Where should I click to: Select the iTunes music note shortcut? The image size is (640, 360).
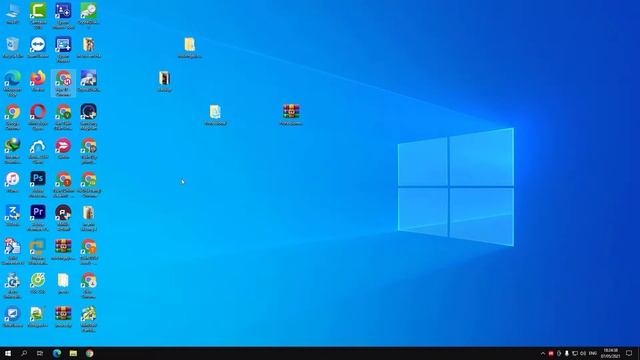coord(13,182)
